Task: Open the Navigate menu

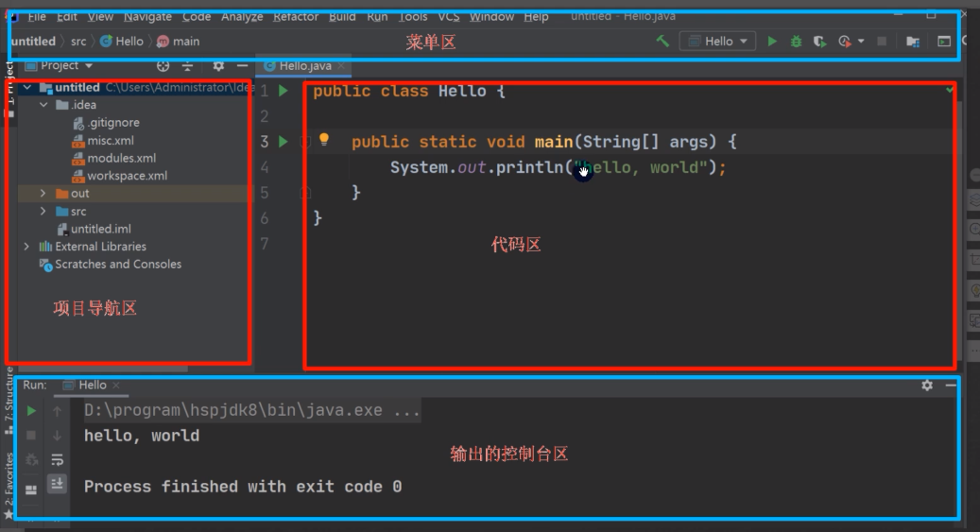Action: [x=147, y=17]
